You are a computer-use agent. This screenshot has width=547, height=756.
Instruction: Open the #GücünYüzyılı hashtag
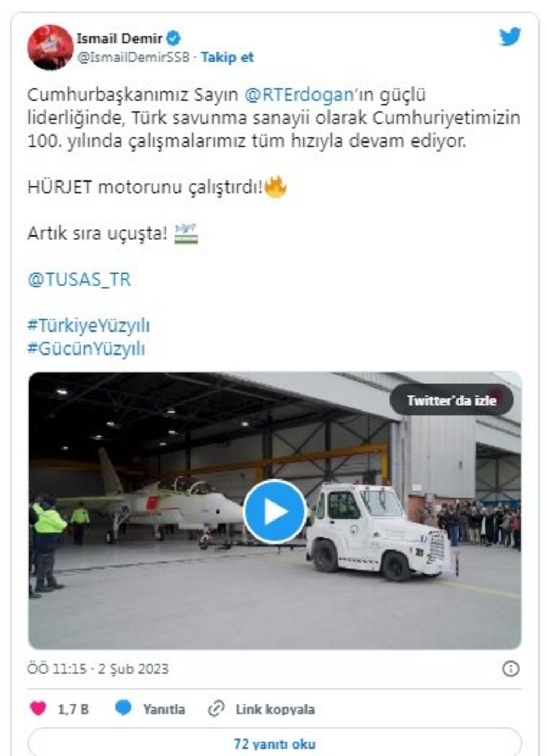click(x=86, y=349)
